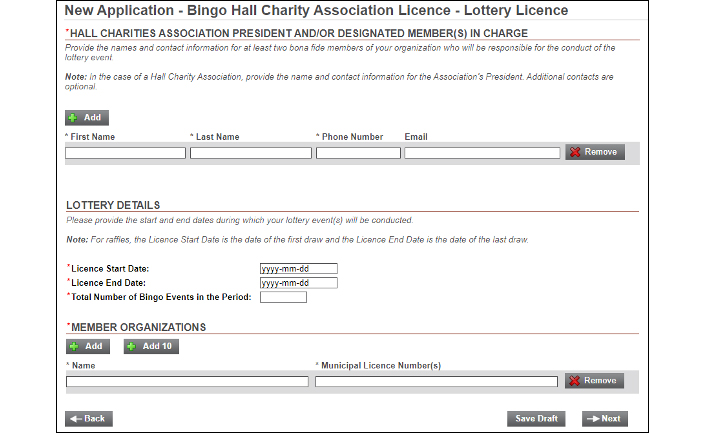Click the Member Organizations section heading
Viewport: 706px width, 433px height.
138,327
